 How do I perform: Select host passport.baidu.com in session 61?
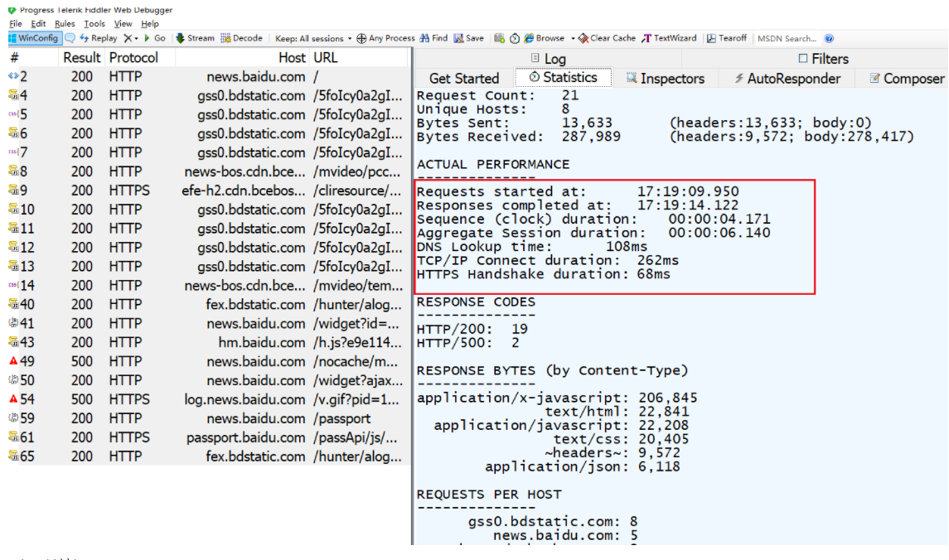245,437
